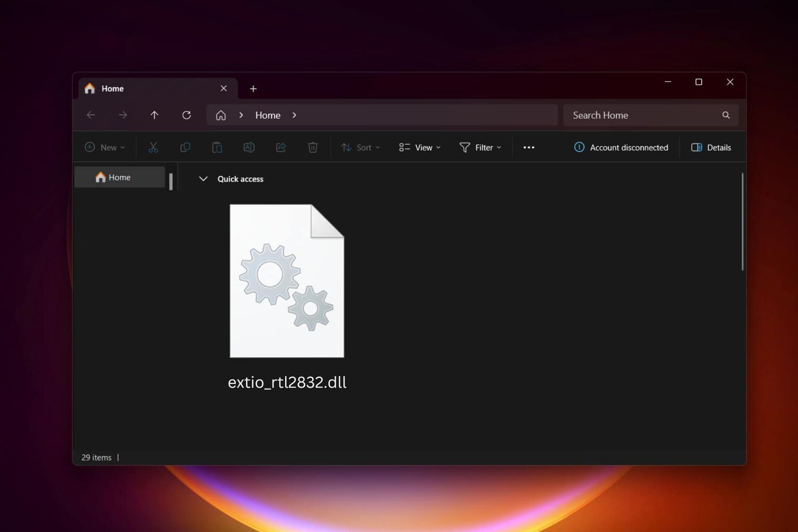Open the Sort dropdown menu
The width and height of the screenshot is (798, 532).
pyautogui.click(x=361, y=148)
